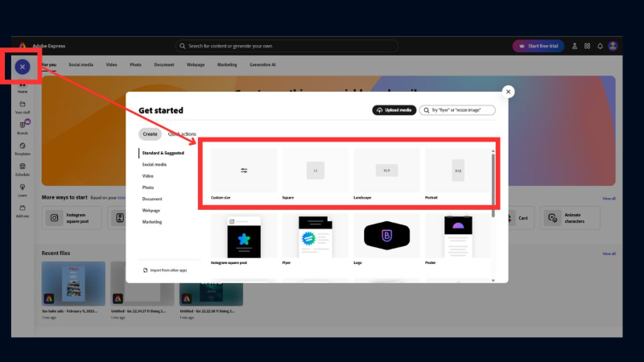Close the Get started dialog
Viewport: 644px width, 362px height.
point(508,92)
